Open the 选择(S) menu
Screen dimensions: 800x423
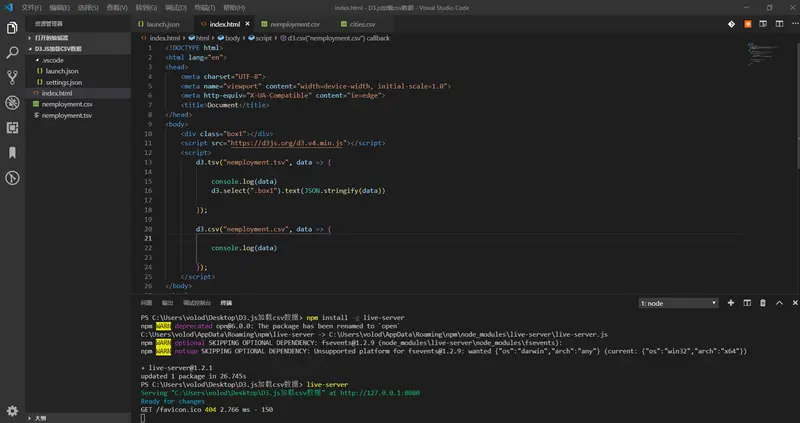tap(88, 8)
